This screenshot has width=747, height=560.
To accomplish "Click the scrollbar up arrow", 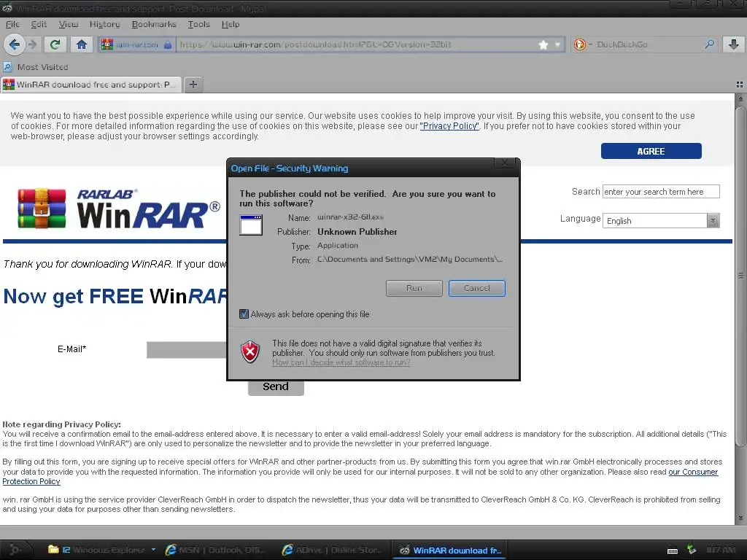I will click(740, 98).
